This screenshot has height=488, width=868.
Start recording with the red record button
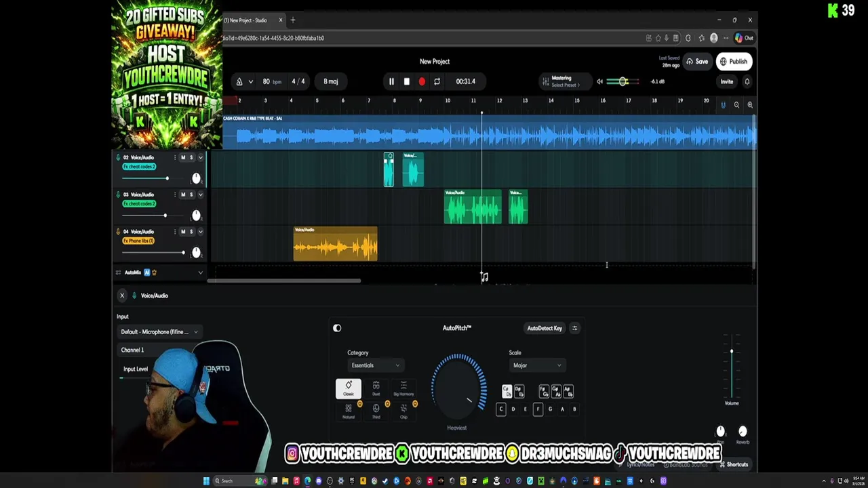[x=422, y=81]
